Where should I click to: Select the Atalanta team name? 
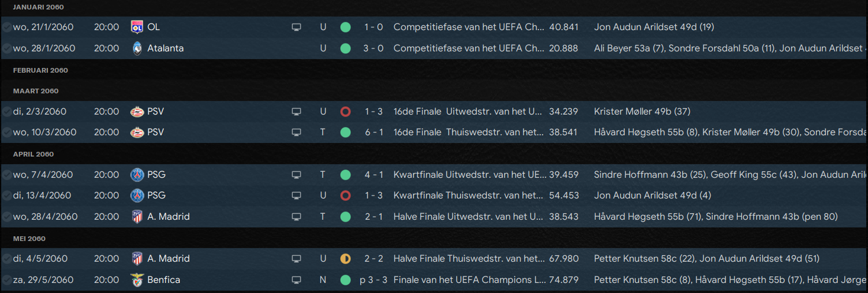click(166, 48)
